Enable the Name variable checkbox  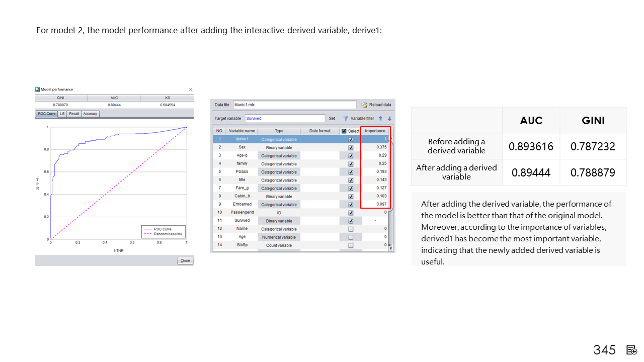(x=351, y=229)
